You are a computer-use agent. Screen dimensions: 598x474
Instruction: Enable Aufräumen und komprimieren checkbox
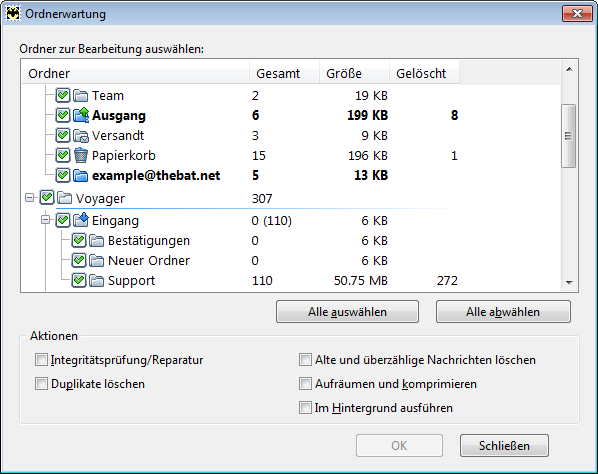pyautogui.click(x=305, y=383)
